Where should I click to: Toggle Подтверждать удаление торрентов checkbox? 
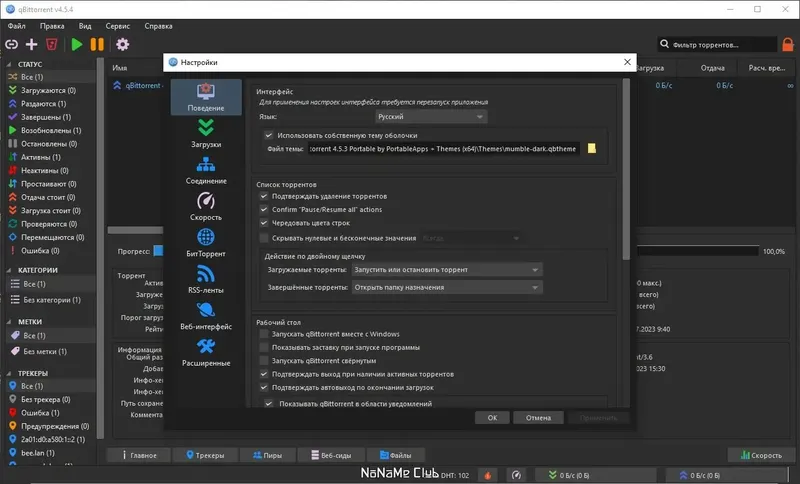[264, 196]
